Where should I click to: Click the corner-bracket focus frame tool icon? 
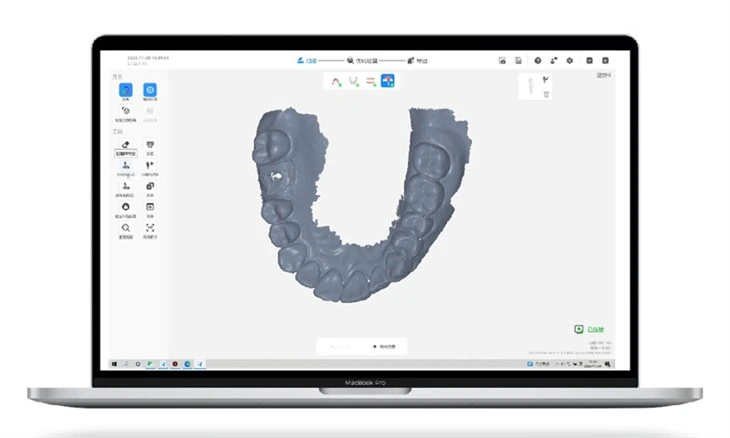point(150,228)
